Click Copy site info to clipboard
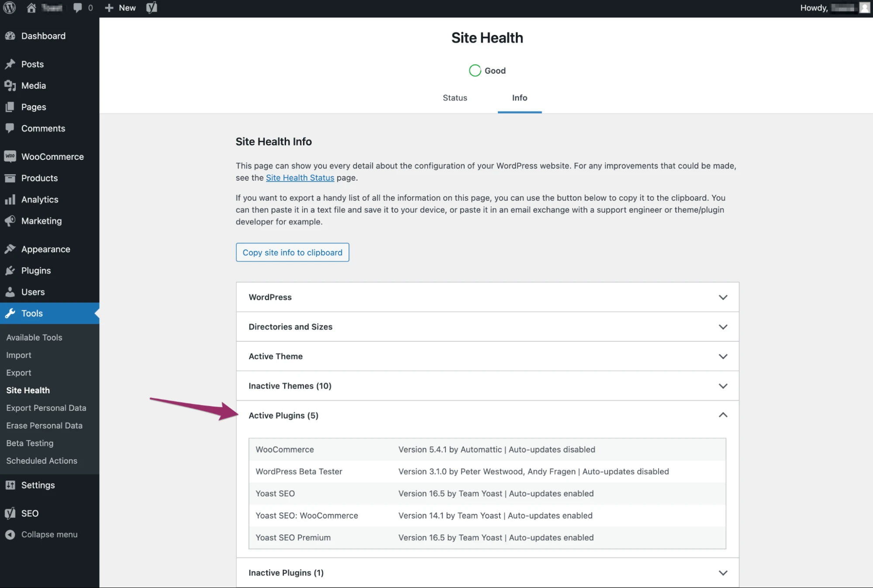Viewport: 873px width, 588px height. (292, 252)
